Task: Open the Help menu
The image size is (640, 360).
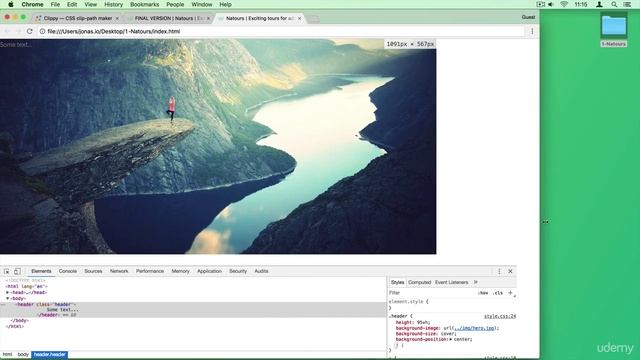Action: (x=225, y=4)
